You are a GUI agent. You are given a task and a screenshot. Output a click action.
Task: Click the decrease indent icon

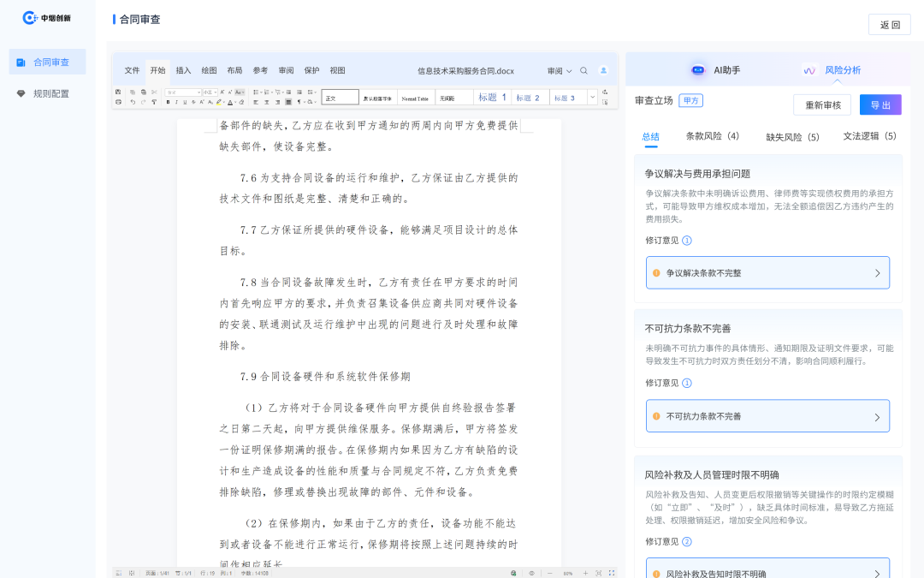[x=289, y=92]
